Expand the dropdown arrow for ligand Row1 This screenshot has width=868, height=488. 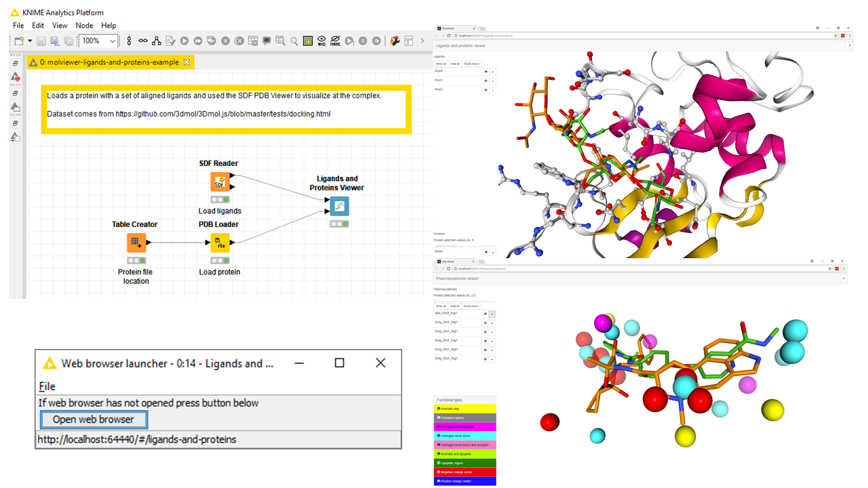pos(493,81)
